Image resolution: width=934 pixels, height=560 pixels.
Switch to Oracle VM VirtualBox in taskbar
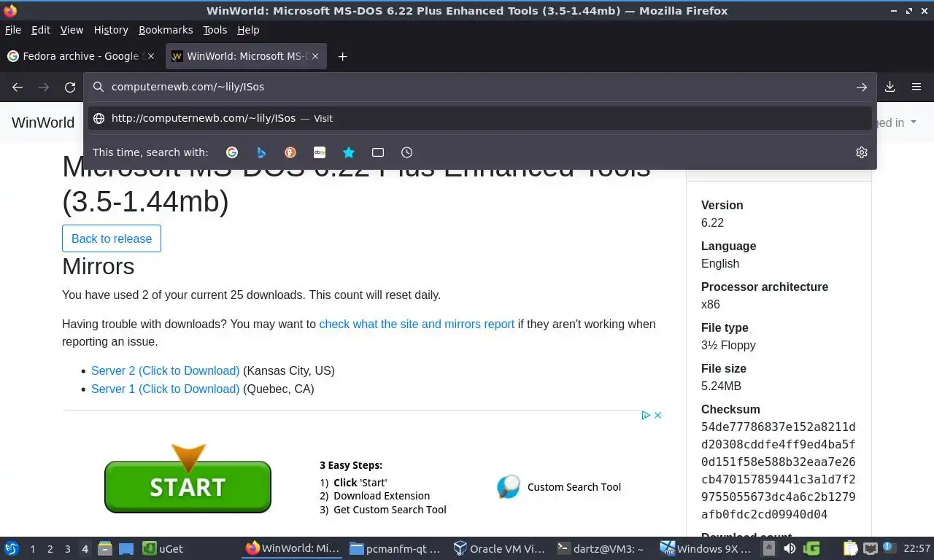click(x=498, y=548)
